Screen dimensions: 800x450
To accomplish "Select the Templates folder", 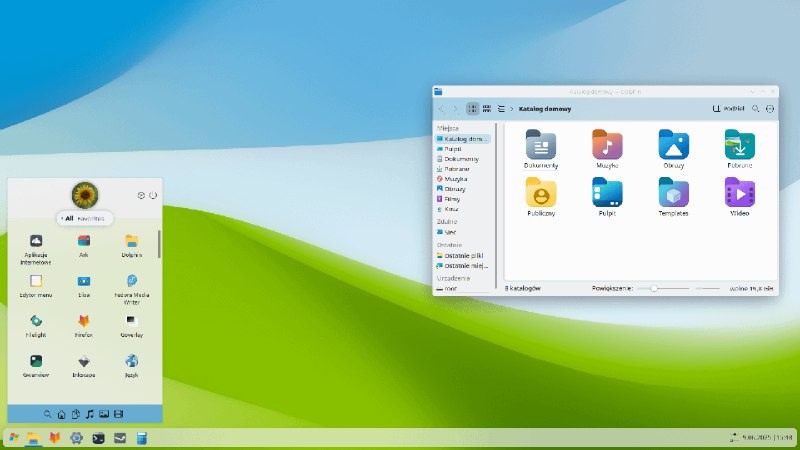I will coord(673,196).
